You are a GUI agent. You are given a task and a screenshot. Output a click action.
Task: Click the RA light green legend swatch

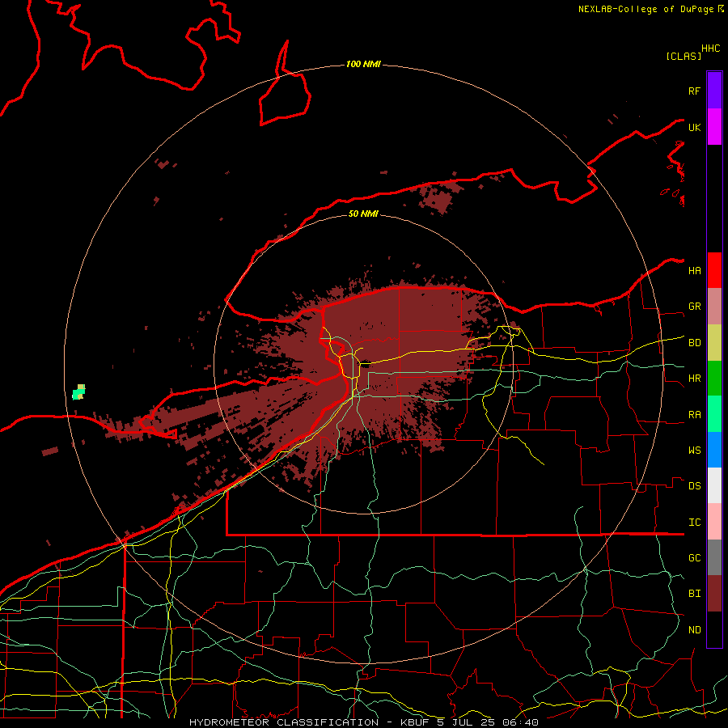[714, 414]
